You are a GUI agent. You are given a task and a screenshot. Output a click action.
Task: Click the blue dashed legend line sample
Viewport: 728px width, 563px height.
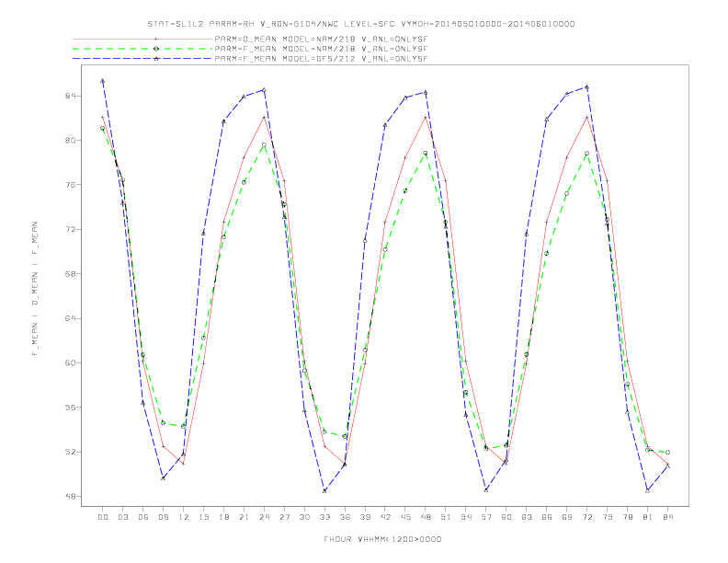click(x=142, y=59)
